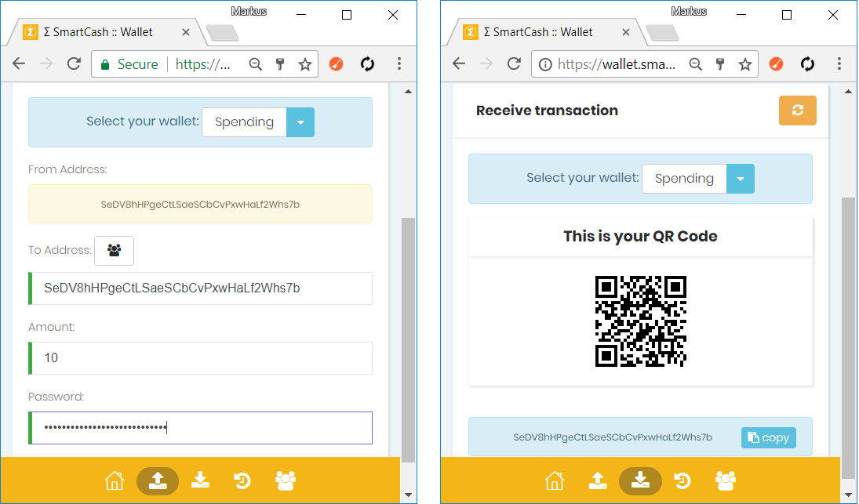The image size is (859, 504).
Task: Click URL text in right address bar
Action: [x=617, y=64]
